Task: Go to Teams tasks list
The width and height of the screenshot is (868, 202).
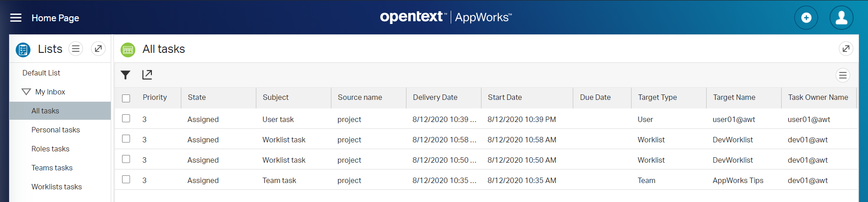Action: pos(52,168)
